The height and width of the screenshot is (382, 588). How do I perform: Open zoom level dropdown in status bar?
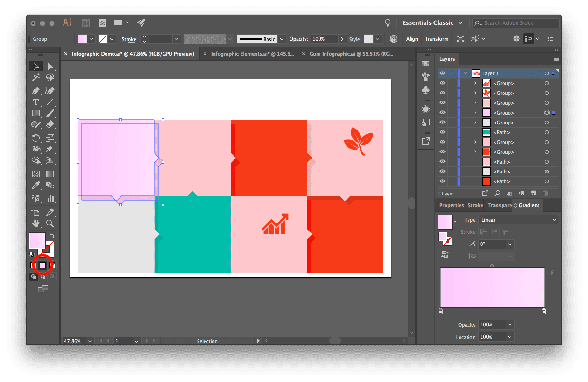point(90,341)
